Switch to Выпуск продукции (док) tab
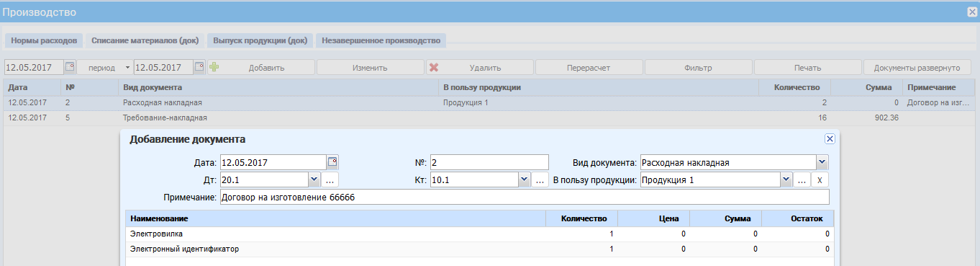The image size is (980, 266). tap(260, 41)
